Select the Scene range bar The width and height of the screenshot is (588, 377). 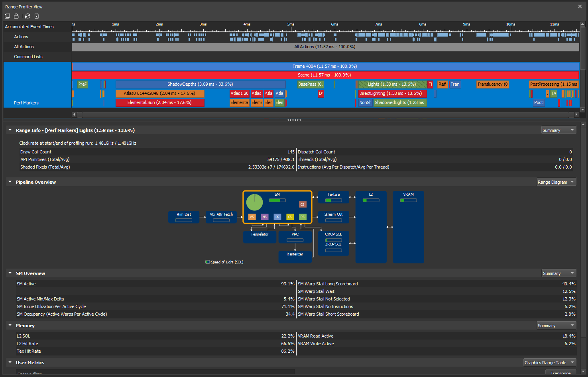coord(325,75)
